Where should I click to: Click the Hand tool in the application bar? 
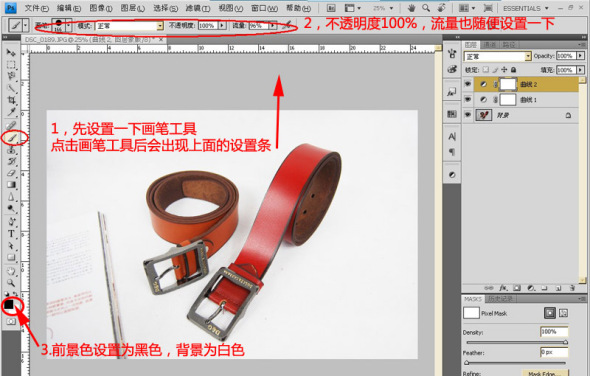[x=411, y=8]
